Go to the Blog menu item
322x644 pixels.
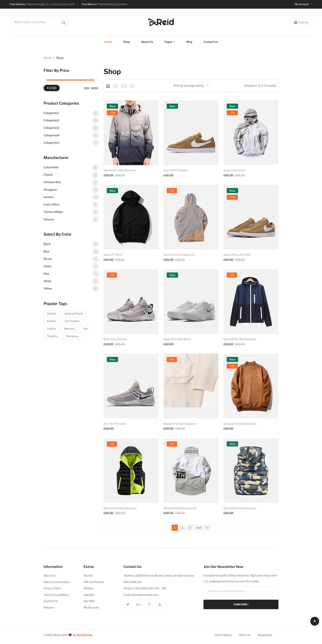click(x=189, y=42)
